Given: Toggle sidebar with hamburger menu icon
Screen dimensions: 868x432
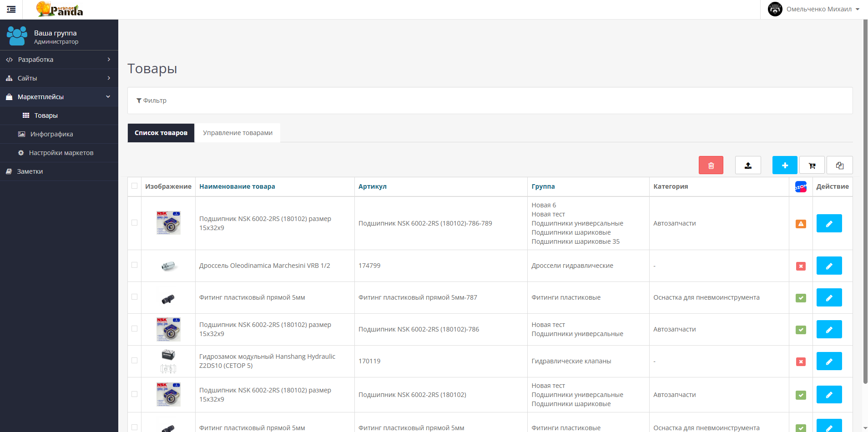Looking at the screenshot, I should (11, 9).
